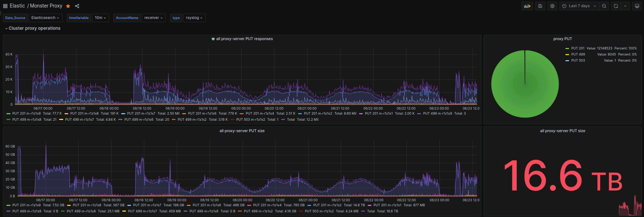The image size is (644, 217).
Task: Zoom out the time range
Action: (604, 6)
